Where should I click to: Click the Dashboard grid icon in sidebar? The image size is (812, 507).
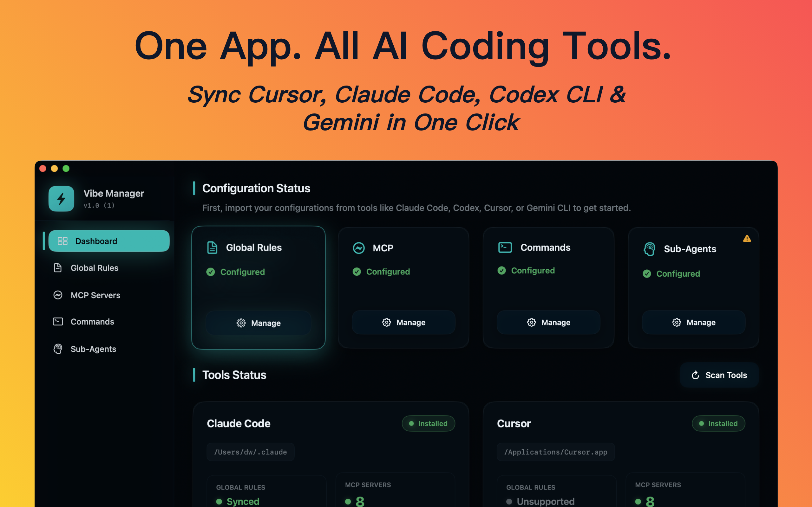click(62, 241)
